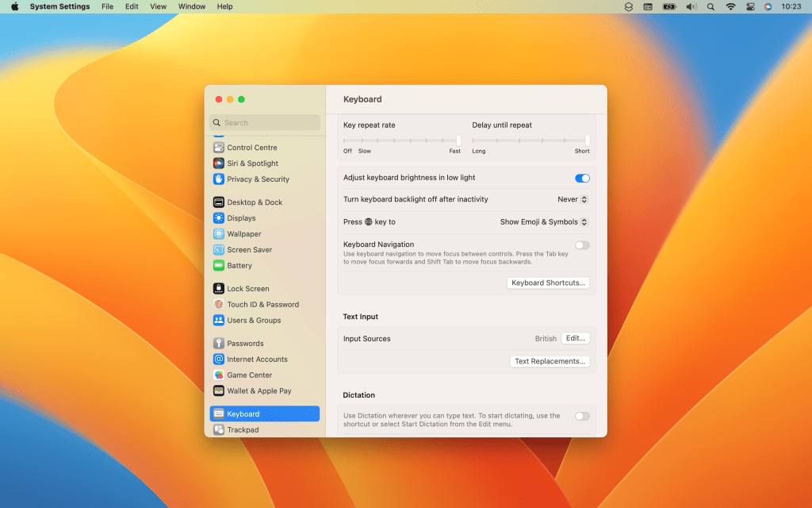The height and width of the screenshot is (508, 812).
Task: Click the Keyboard title in the header
Action: (x=362, y=99)
